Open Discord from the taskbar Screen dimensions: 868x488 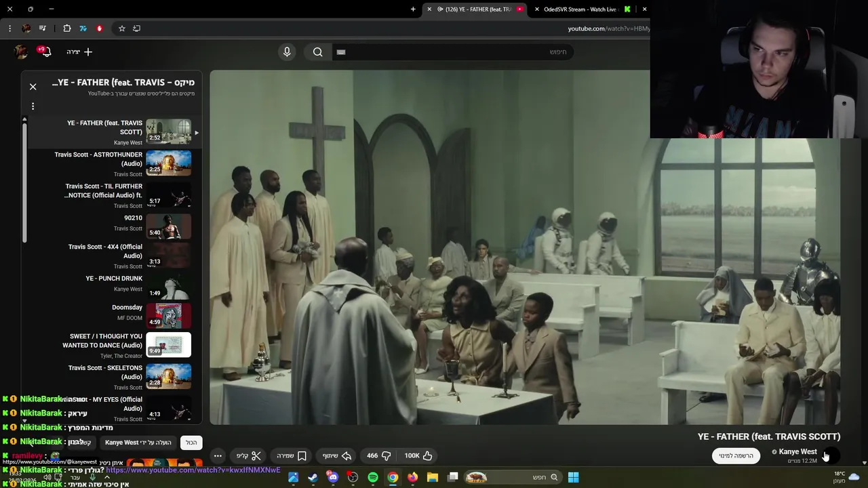[332, 477]
